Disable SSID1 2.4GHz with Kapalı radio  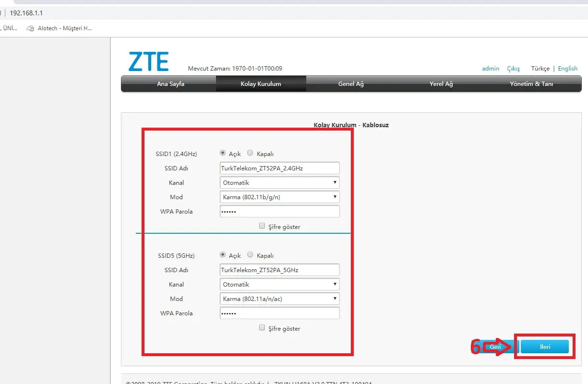click(x=250, y=153)
